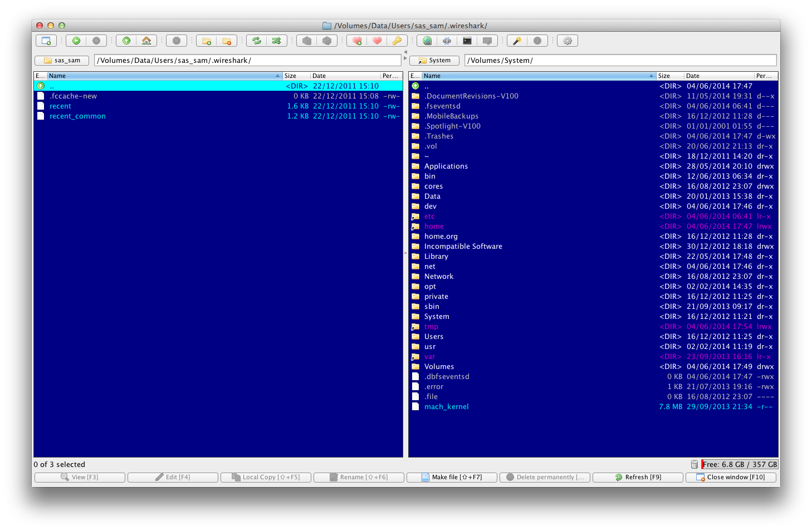
Task: Click the Home folder toolbar icon
Action: [x=146, y=41]
